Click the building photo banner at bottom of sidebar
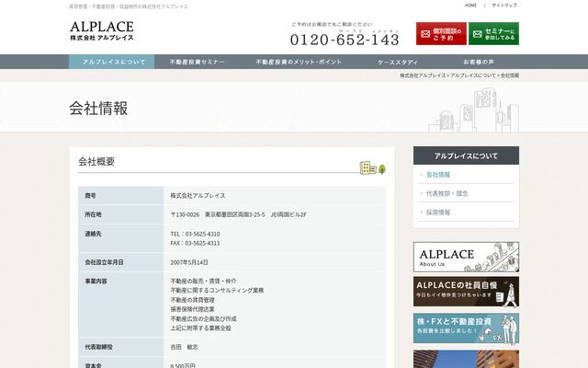Viewport: 588px width, 368px height. [x=466, y=359]
